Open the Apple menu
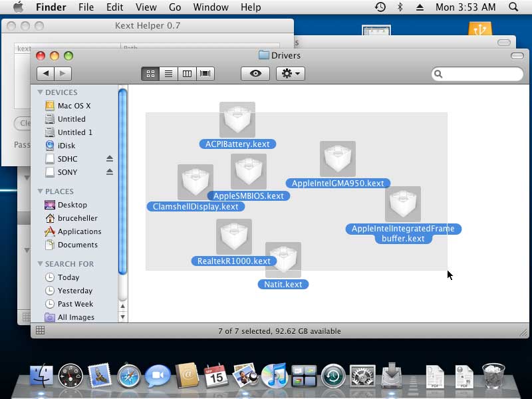532x399 pixels. [19, 7]
